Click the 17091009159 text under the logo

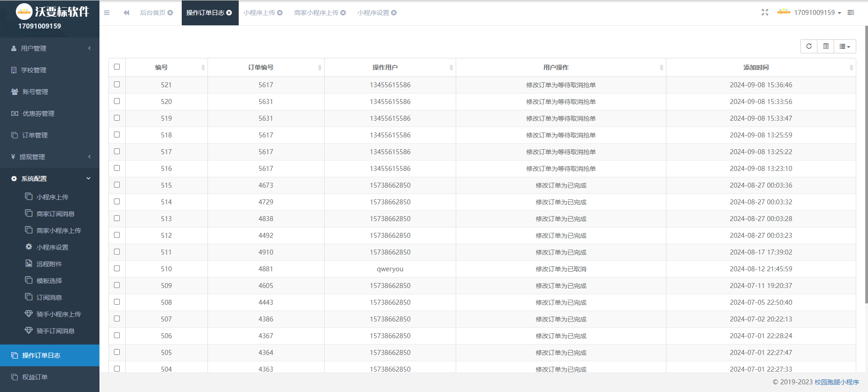[x=39, y=26]
